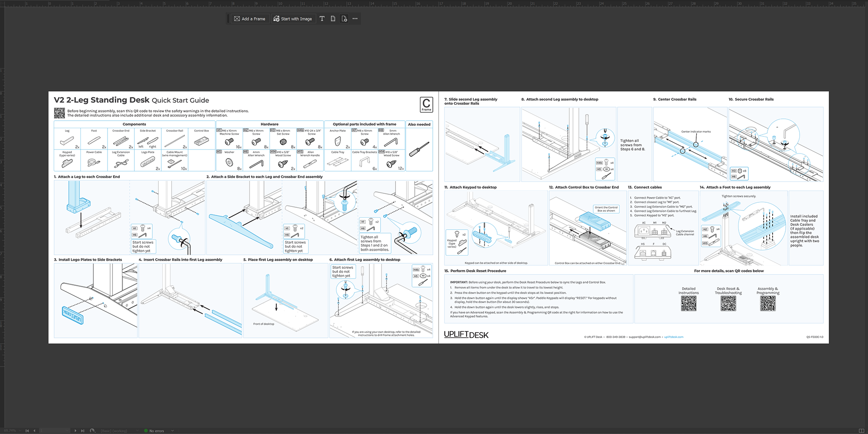Click the preflight open-menu icon

coord(93,431)
